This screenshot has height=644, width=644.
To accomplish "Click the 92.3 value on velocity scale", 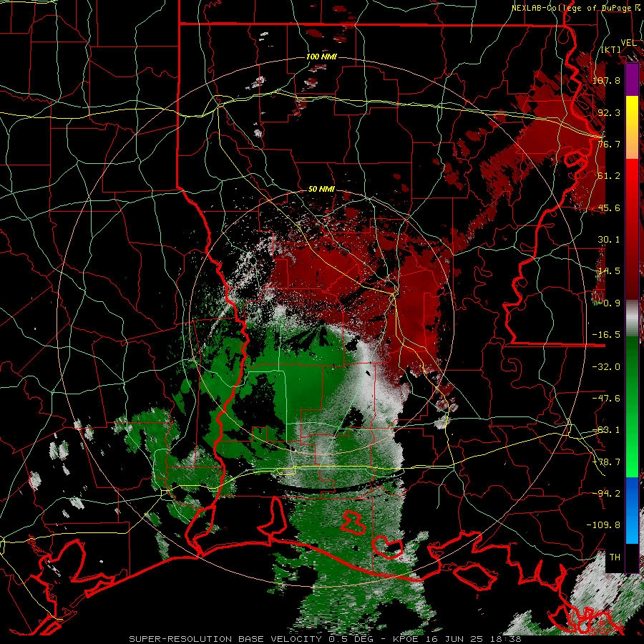I will coord(609,112).
